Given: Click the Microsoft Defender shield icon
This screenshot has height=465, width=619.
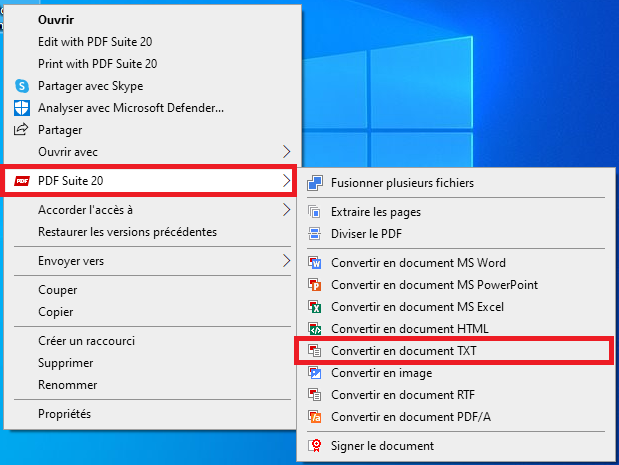Looking at the screenshot, I should [x=22, y=108].
